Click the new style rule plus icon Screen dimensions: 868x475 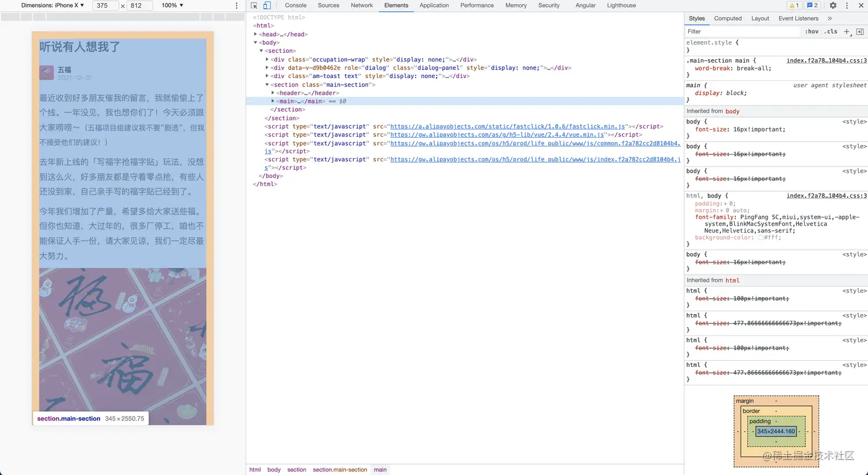coord(847,32)
